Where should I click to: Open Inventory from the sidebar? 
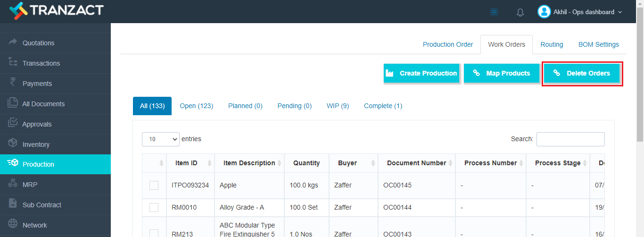(55, 144)
